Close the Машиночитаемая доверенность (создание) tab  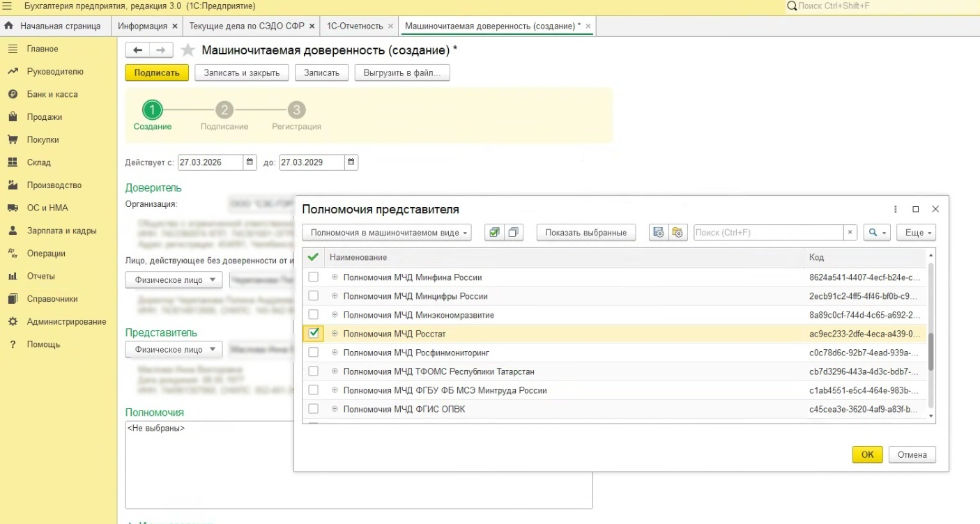pyautogui.click(x=588, y=26)
